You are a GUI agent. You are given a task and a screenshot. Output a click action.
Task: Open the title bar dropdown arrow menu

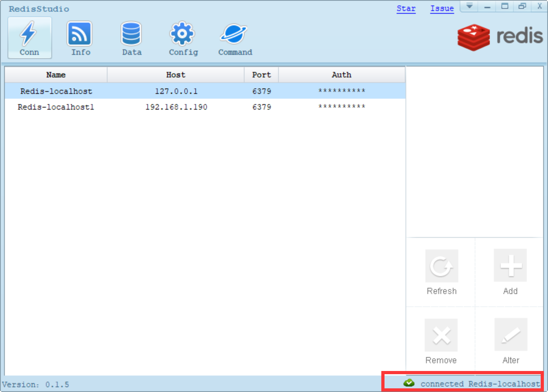(469, 6)
